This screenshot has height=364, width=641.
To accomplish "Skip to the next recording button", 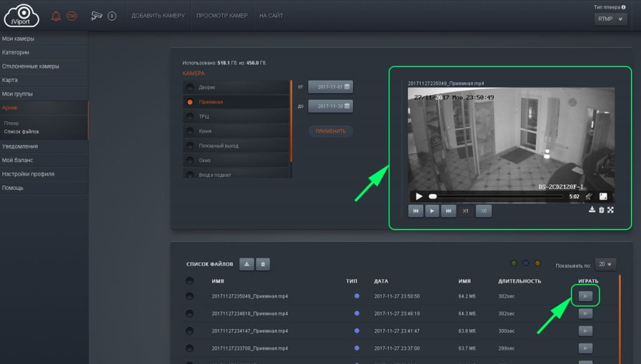I will [448, 211].
